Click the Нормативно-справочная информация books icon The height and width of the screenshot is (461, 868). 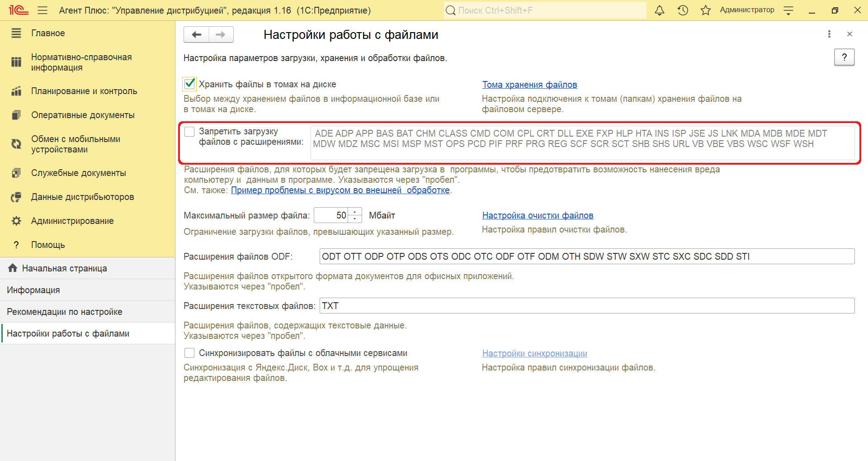[x=16, y=62]
